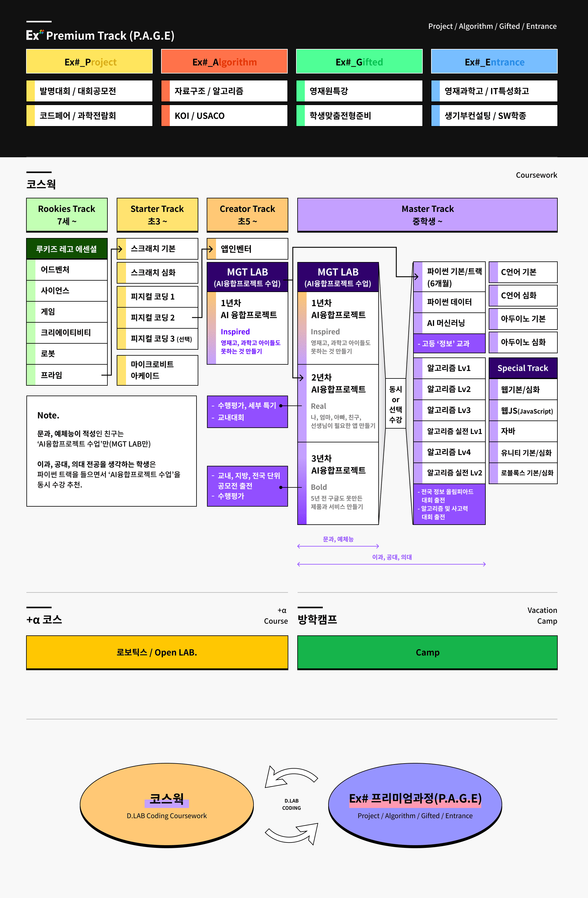Viewport: 588px width, 898px height.
Task: Click the orange 코스웍 ellipse
Action: (166, 804)
